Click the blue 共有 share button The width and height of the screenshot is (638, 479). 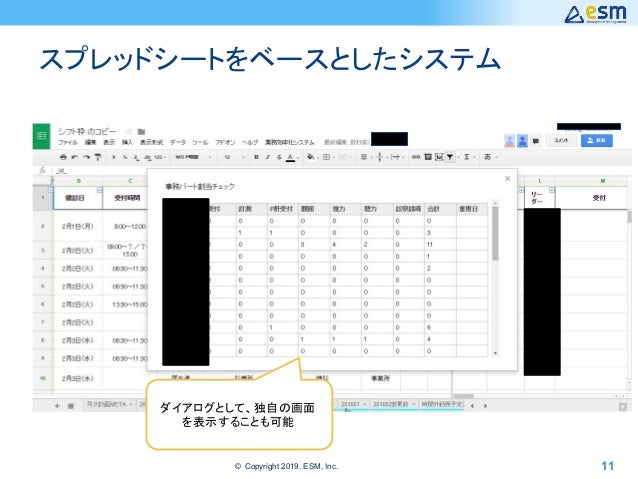(x=596, y=140)
